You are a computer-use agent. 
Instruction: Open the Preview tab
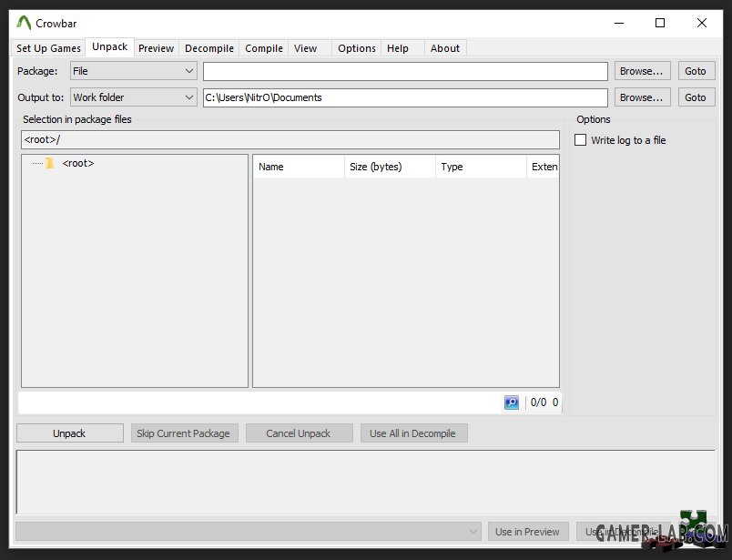(156, 48)
